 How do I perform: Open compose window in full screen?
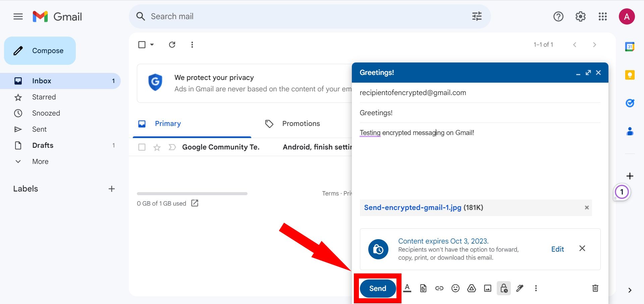(x=588, y=73)
